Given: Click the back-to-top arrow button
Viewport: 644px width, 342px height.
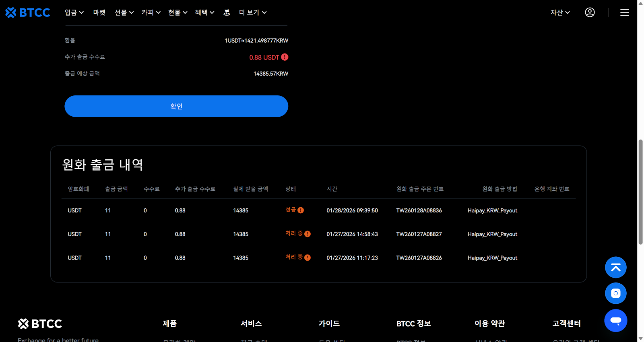Looking at the screenshot, I should (615, 267).
